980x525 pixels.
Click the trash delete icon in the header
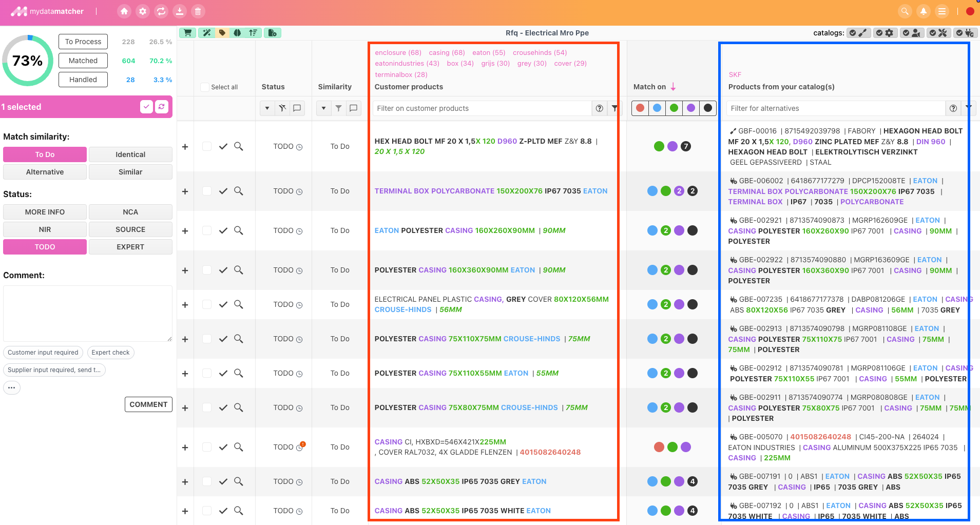(198, 11)
